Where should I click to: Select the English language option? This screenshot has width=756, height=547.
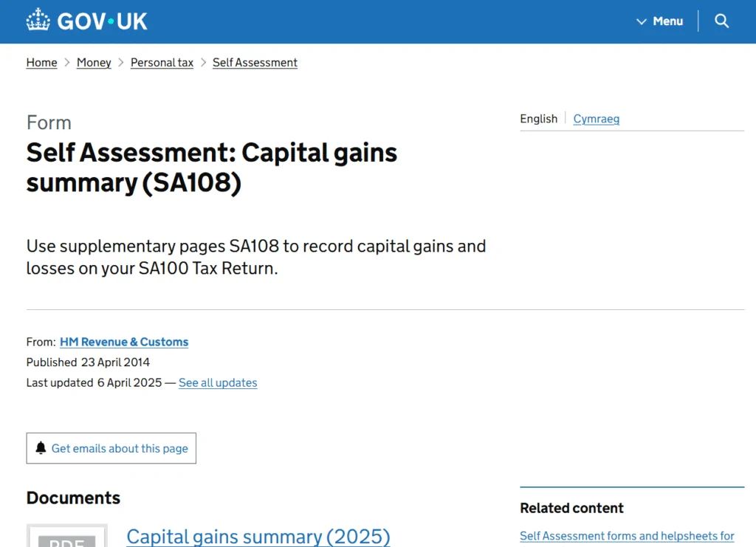click(x=538, y=119)
